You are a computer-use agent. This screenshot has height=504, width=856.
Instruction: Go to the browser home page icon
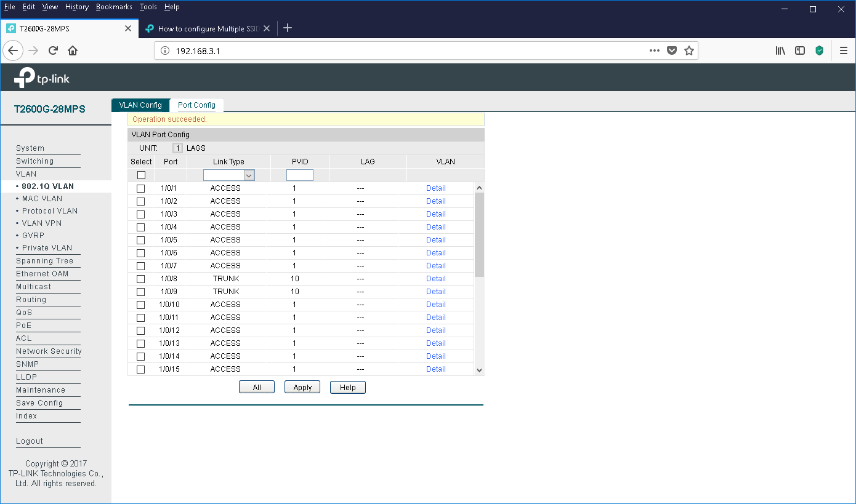pos(73,50)
